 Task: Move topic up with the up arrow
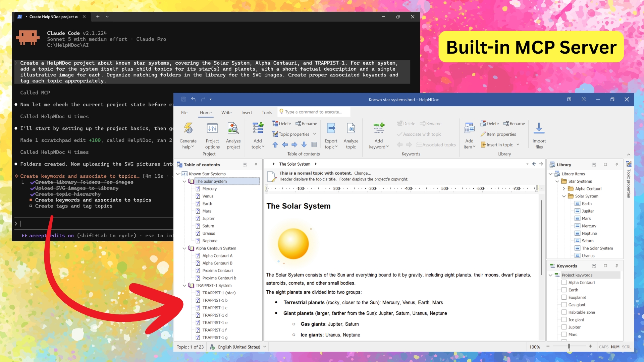point(275,144)
